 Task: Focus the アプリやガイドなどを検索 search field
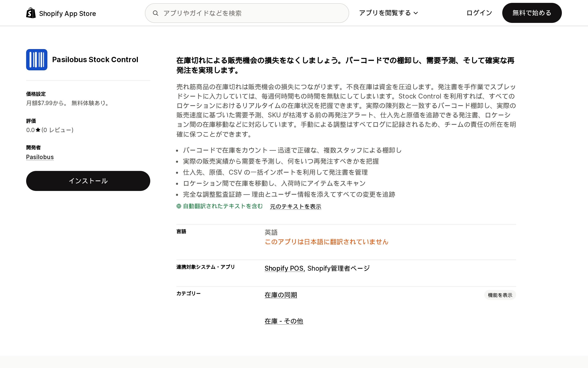pyautogui.click(x=247, y=13)
